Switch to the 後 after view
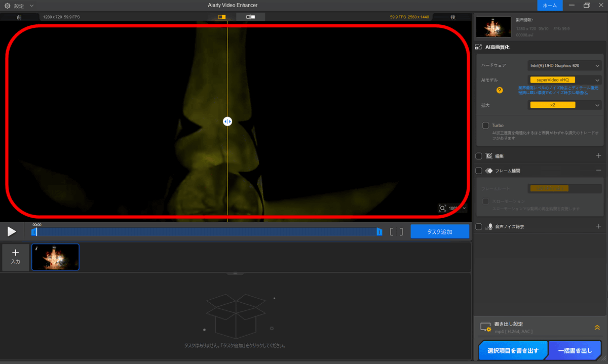 coord(452,17)
